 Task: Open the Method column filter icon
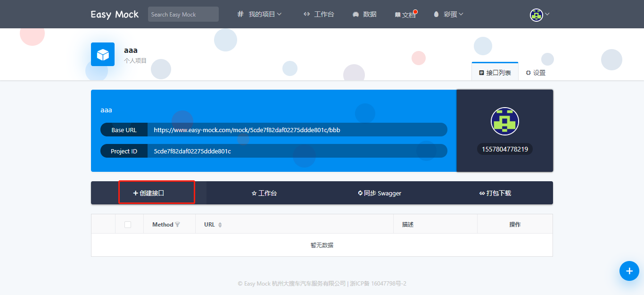pyautogui.click(x=178, y=225)
